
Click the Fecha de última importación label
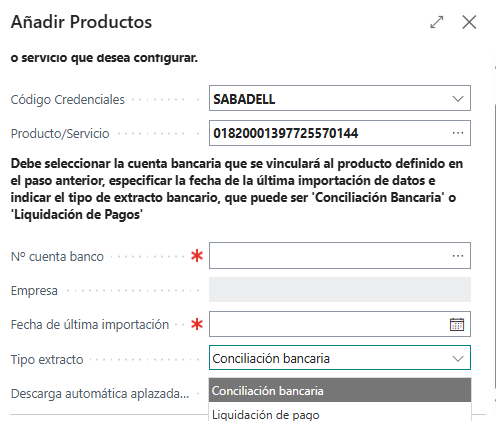90,324
